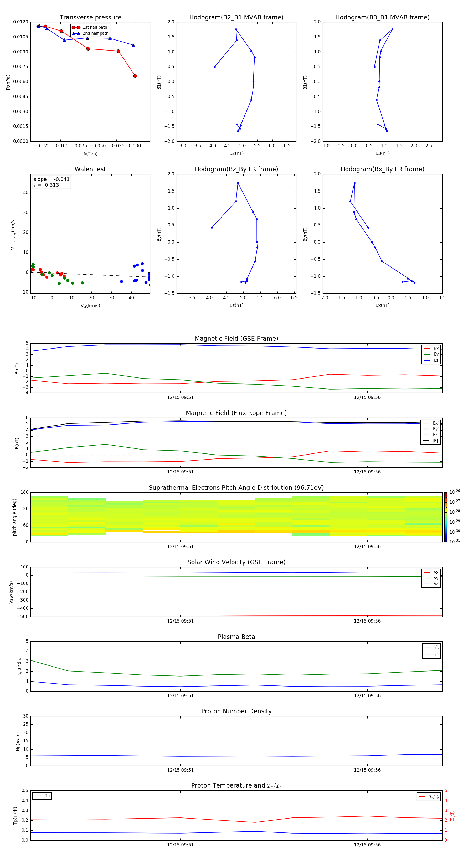Click the Np(#/cc) axis label

18,741
